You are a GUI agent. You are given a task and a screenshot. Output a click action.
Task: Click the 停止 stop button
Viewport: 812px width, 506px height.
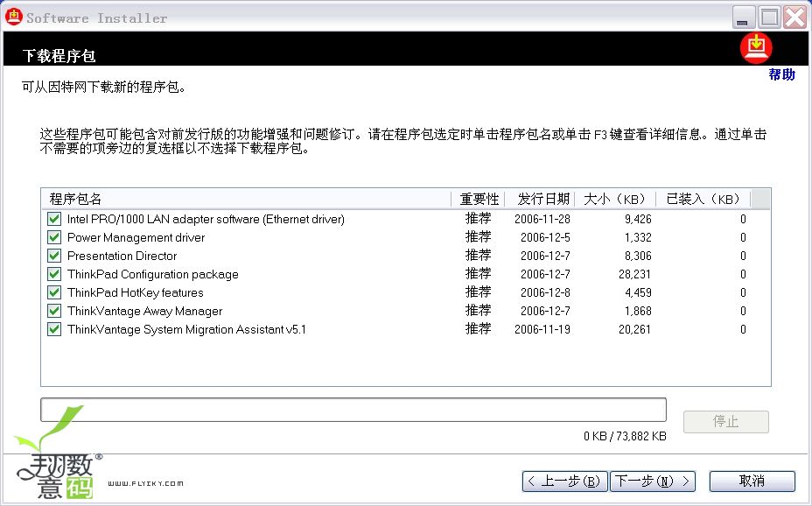(x=726, y=422)
